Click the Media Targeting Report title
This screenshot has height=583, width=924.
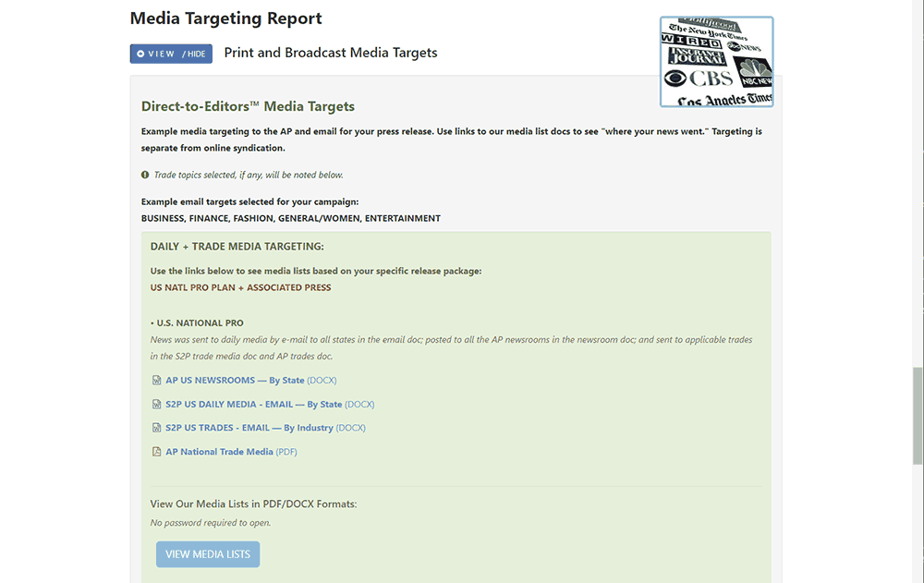[x=225, y=18]
